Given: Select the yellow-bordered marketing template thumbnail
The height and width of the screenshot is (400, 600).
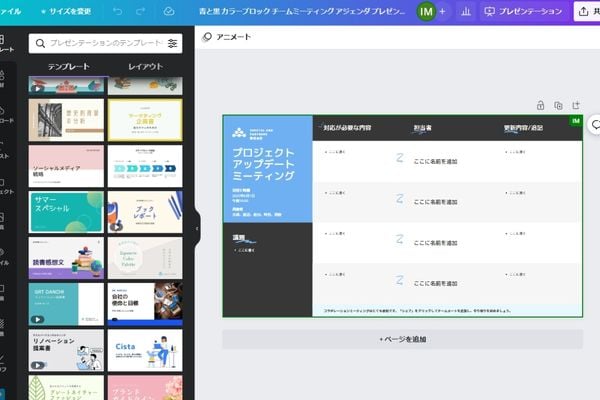Looking at the screenshot, I should coord(145,120).
